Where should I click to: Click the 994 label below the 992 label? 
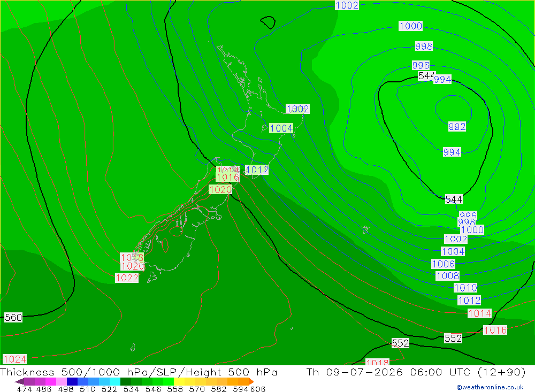[452, 152]
